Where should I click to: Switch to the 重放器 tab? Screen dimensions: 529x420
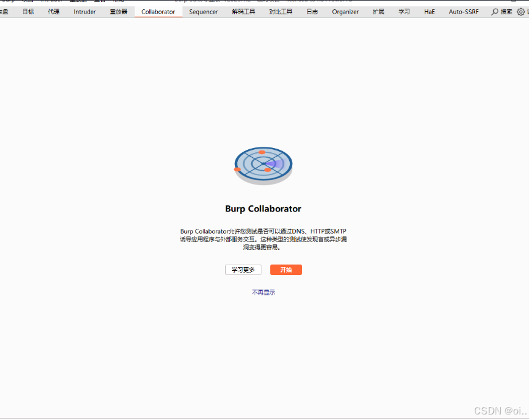119,12
